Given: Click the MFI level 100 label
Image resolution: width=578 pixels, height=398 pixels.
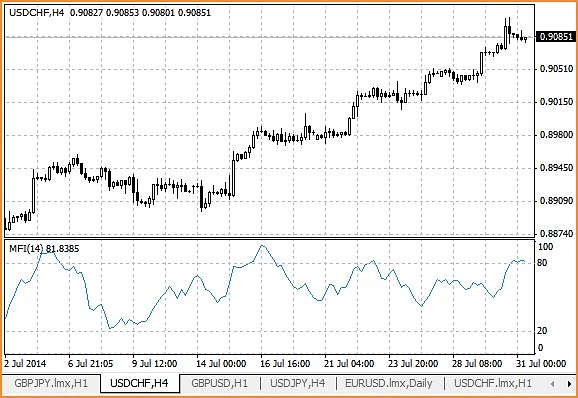Looking at the screenshot, I should click(546, 247).
